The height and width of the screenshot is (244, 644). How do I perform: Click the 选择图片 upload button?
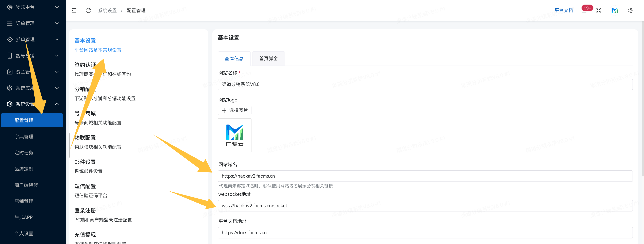(234, 110)
